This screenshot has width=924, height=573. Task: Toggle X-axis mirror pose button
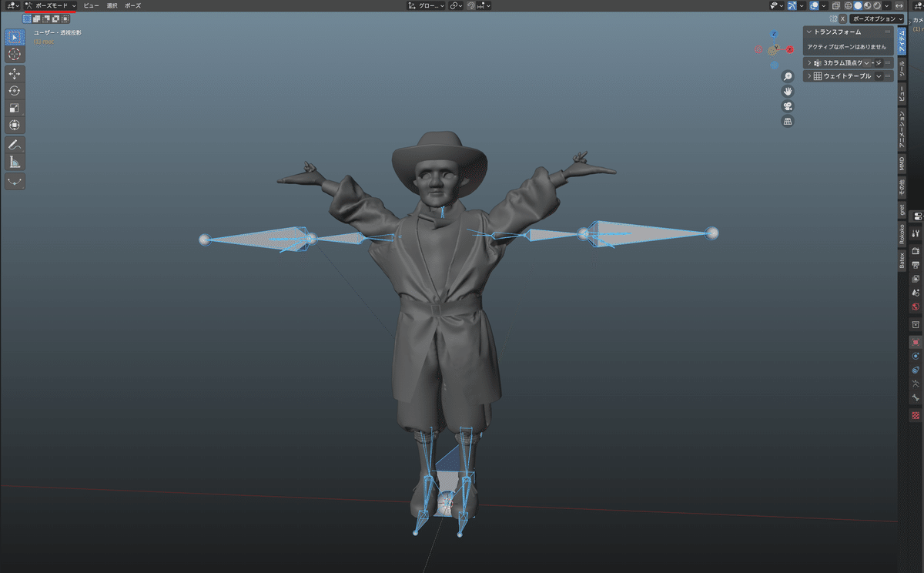point(842,18)
